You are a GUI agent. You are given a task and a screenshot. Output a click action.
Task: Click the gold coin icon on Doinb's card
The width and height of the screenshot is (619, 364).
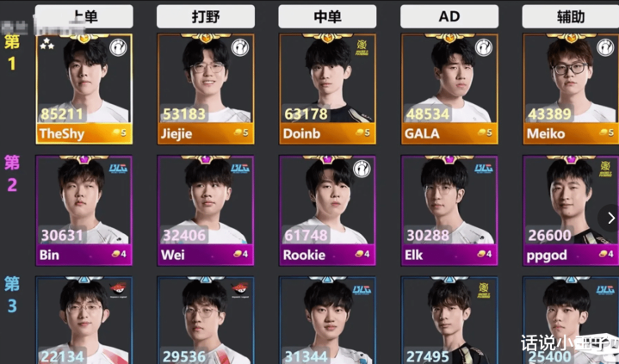click(360, 133)
